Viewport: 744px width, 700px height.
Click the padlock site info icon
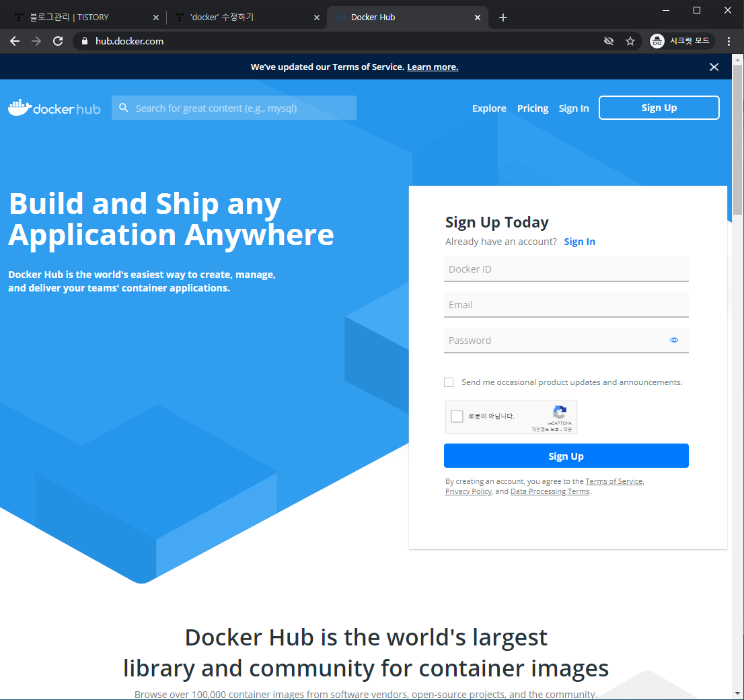click(85, 41)
